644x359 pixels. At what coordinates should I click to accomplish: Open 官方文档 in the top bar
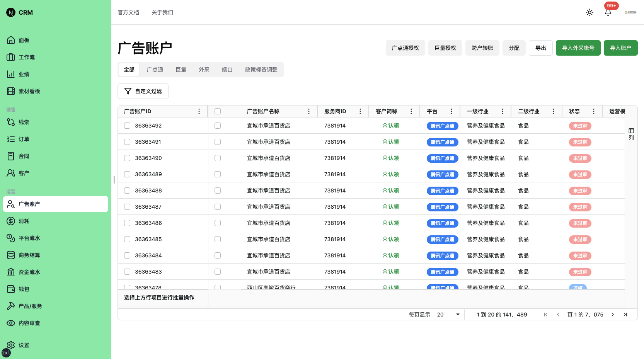(128, 12)
